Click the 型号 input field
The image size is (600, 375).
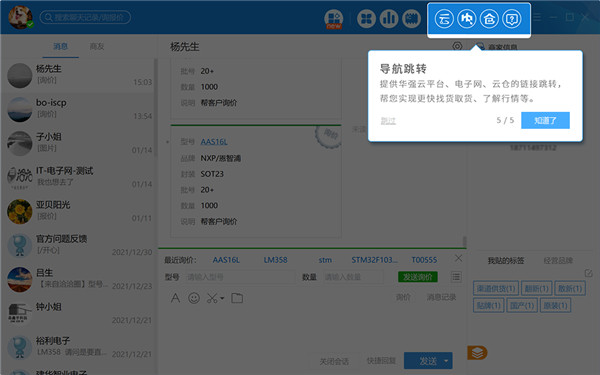click(x=240, y=277)
